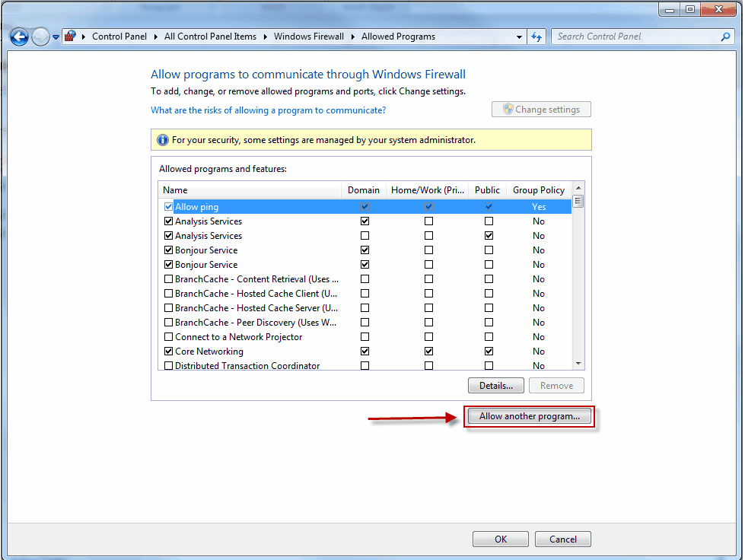Expand the breadcrumb arrow after Windows Firewall

click(x=352, y=37)
